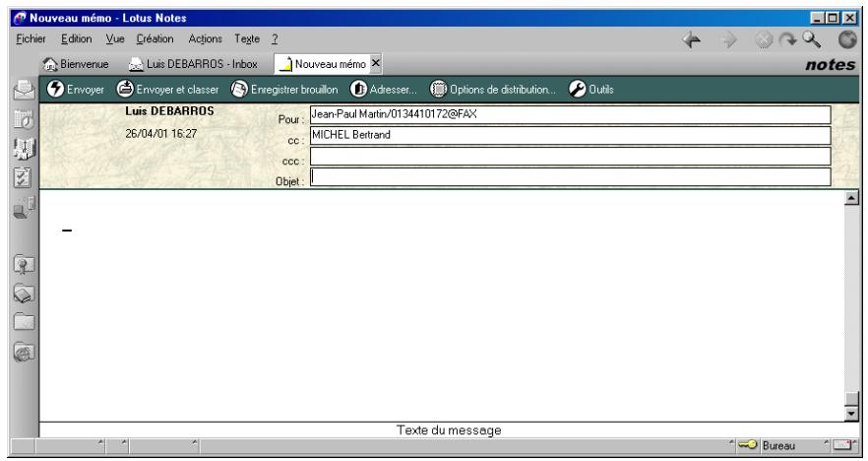Click the Options de distribution... button label
This screenshot has width=868, height=461.
pos(503,90)
